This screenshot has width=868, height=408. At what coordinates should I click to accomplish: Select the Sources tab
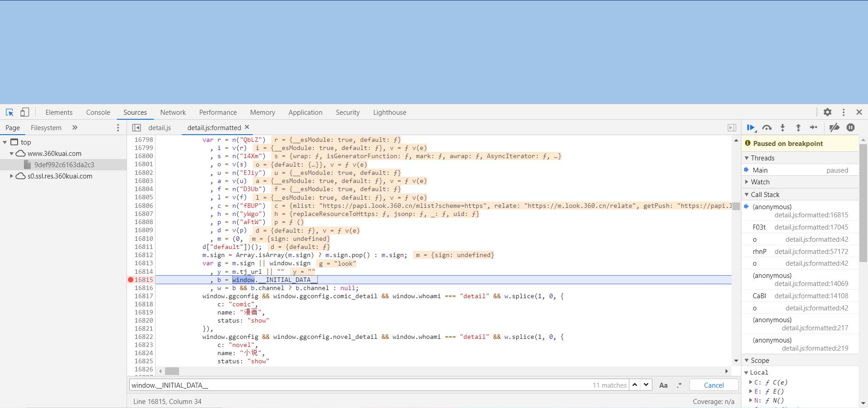[135, 113]
